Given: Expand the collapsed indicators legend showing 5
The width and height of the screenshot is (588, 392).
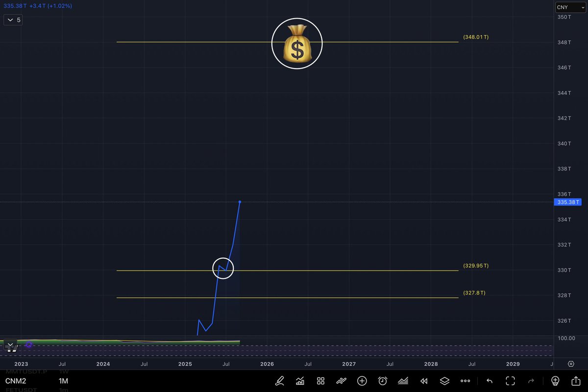Looking at the screenshot, I should tap(13, 20).
